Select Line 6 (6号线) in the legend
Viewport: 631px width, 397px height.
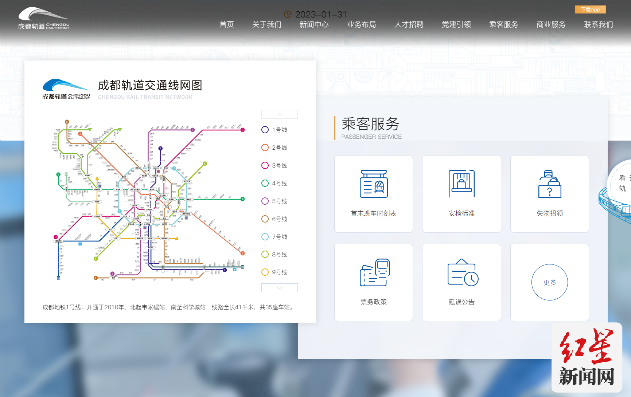(x=274, y=219)
